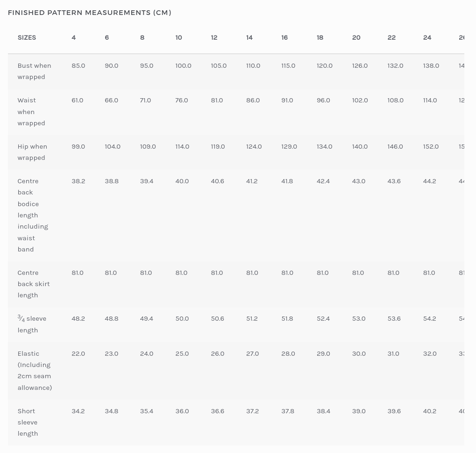Select the Hip when wrapped row label
The height and width of the screenshot is (453, 476).
click(32, 152)
